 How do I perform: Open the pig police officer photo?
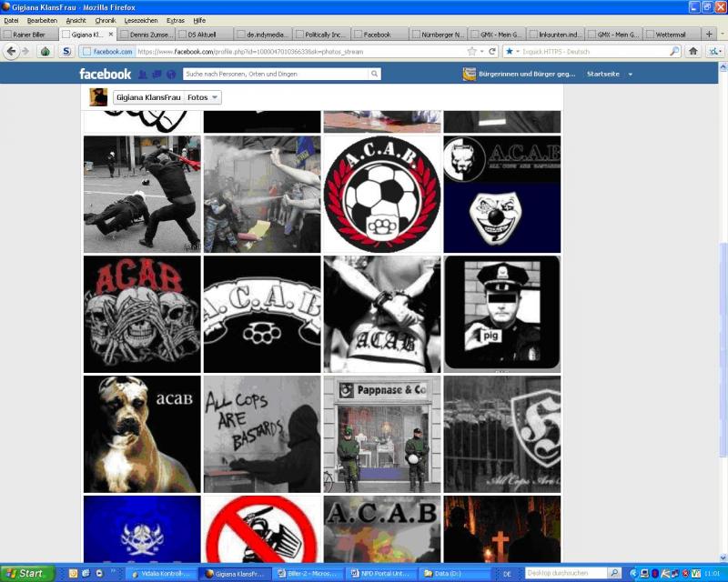(502, 315)
